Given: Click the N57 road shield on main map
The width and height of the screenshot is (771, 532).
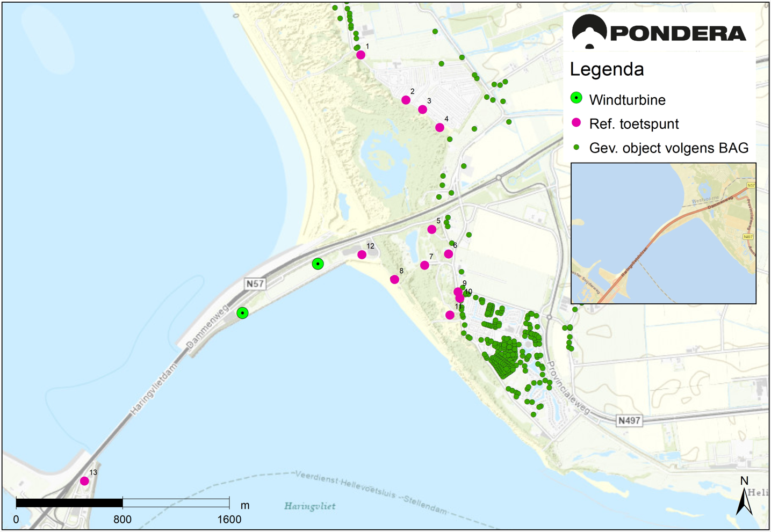Looking at the screenshot, I should [x=255, y=283].
